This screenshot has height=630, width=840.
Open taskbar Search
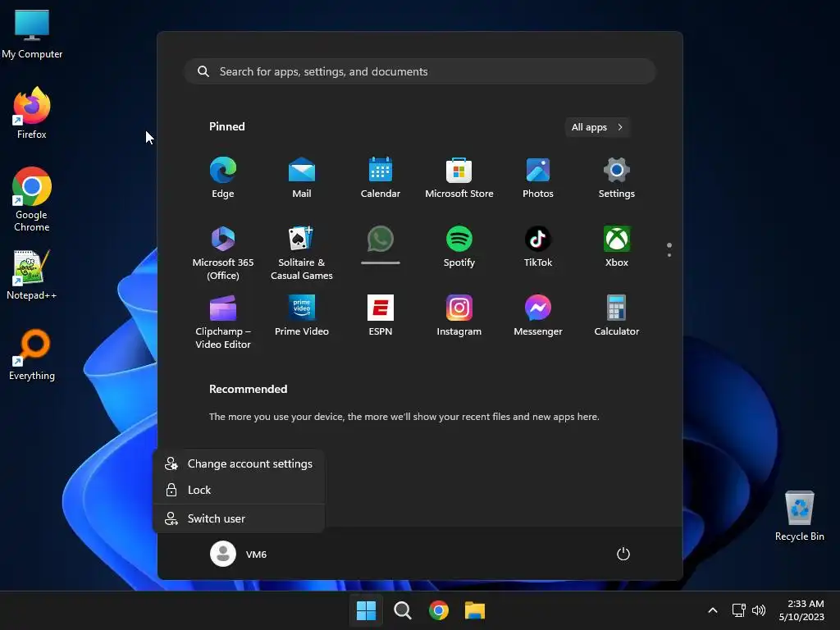pos(402,610)
